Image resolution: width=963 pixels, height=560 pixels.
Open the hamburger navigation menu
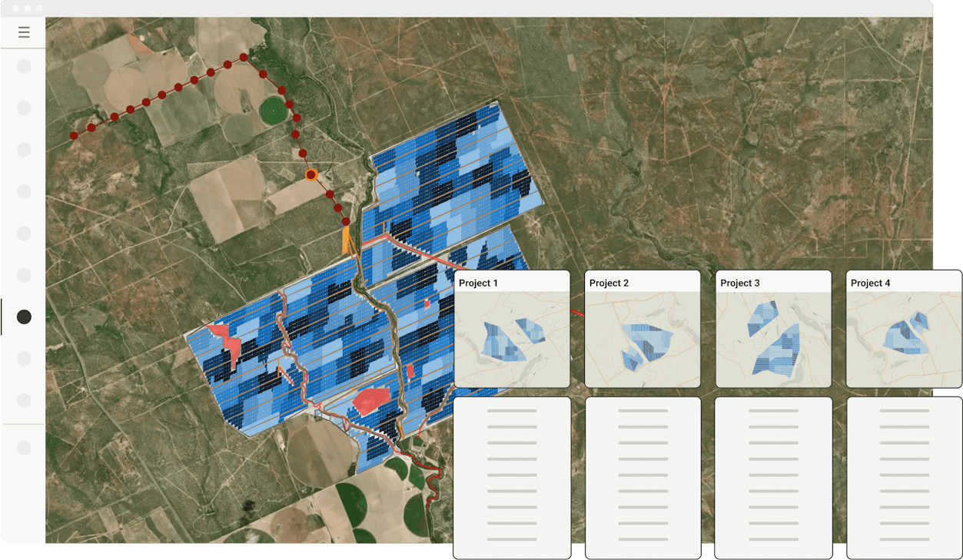(24, 32)
